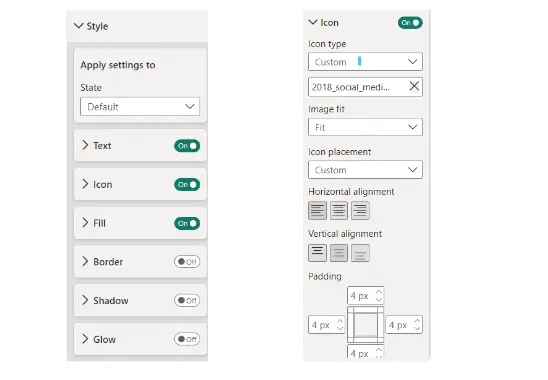The height and width of the screenshot is (380, 548).
Task: Collapse the Icon section in right panel
Action: [312, 22]
